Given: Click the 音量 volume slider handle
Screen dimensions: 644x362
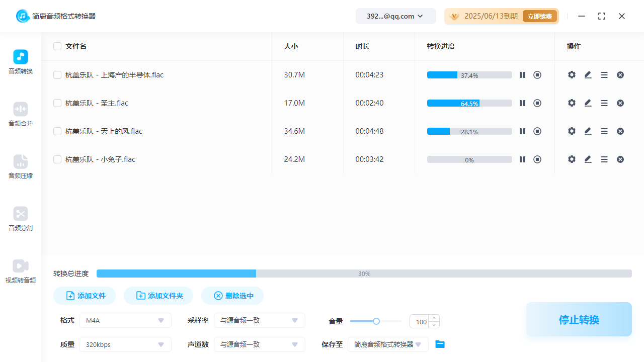Looking at the screenshot, I should click(376, 321).
